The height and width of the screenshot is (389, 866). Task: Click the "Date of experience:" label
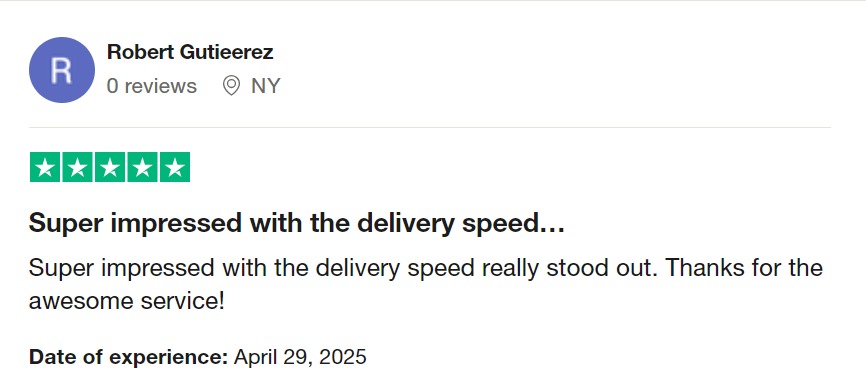coord(128,357)
